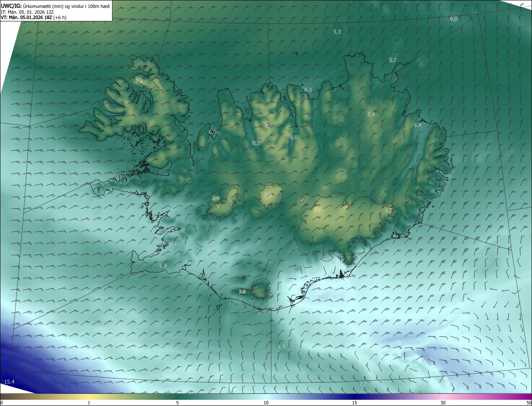Click the 7.2 value on the map
Image resolution: width=532 pixels, height=406 pixels.
[x=363, y=384]
